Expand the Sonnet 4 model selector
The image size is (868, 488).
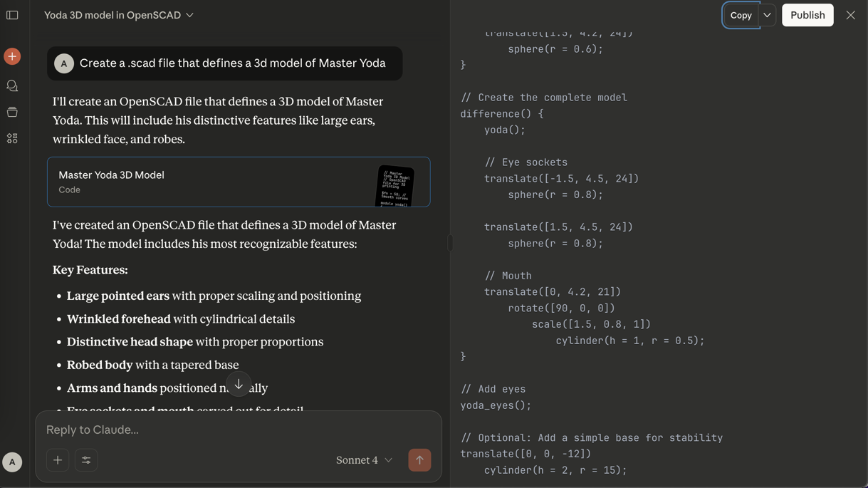click(x=364, y=460)
